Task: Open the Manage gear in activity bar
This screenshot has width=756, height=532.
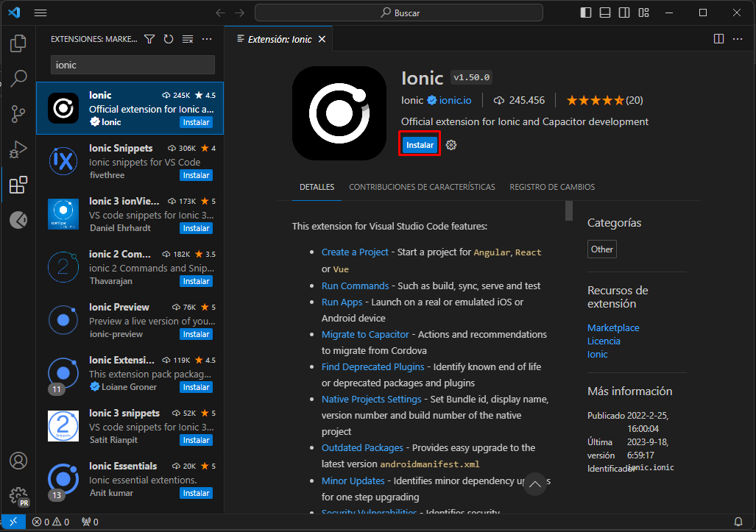Action: click(x=18, y=495)
